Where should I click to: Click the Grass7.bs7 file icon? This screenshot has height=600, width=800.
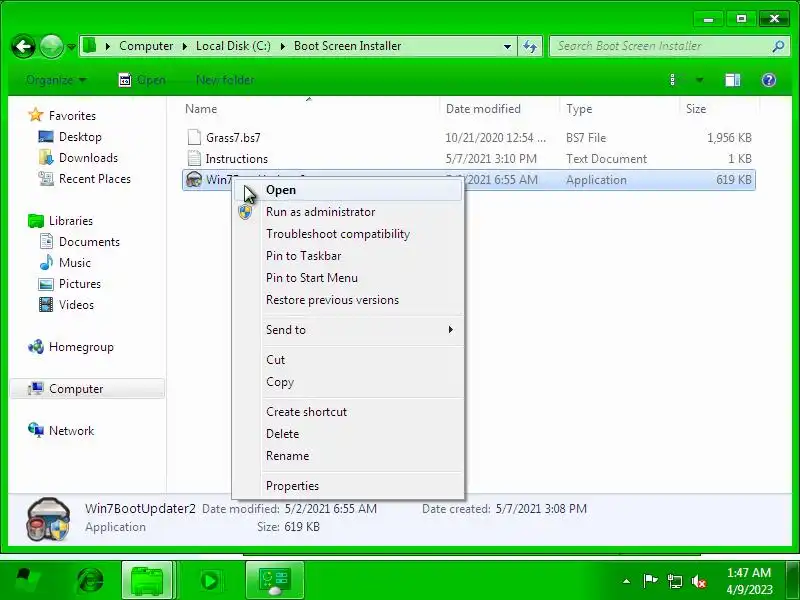194,137
